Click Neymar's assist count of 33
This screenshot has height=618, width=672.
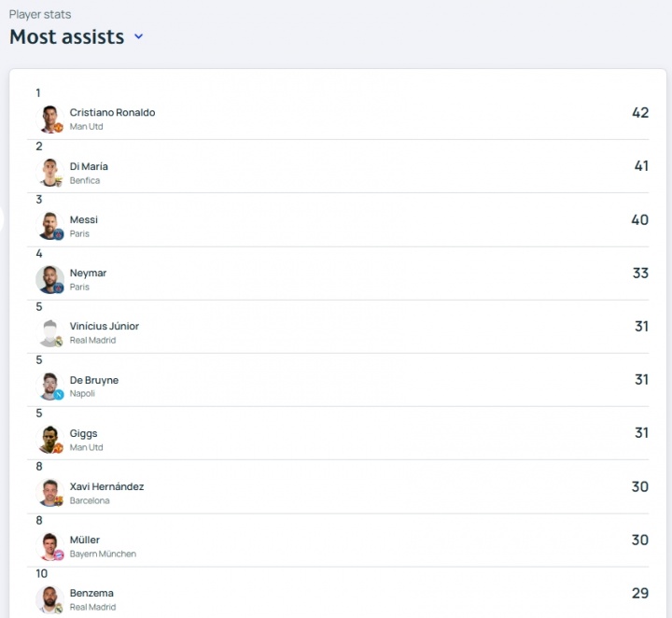pyautogui.click(x=639, y=274)
